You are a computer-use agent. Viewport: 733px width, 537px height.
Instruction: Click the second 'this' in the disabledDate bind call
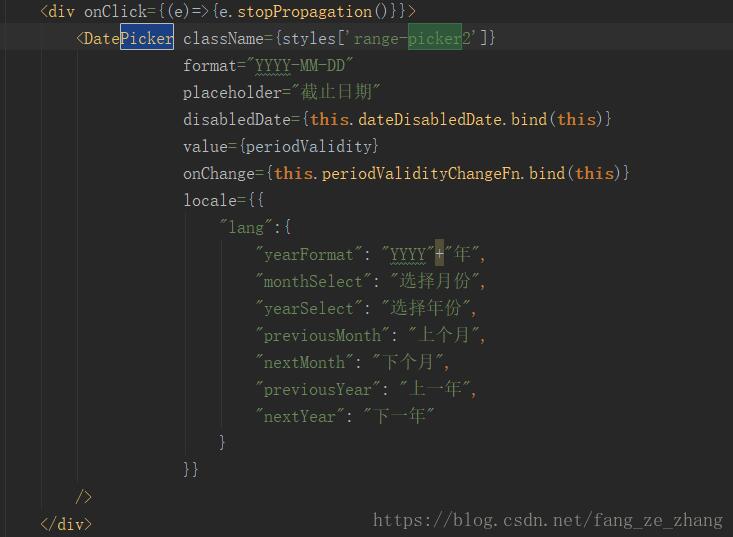tap(576, 119)
